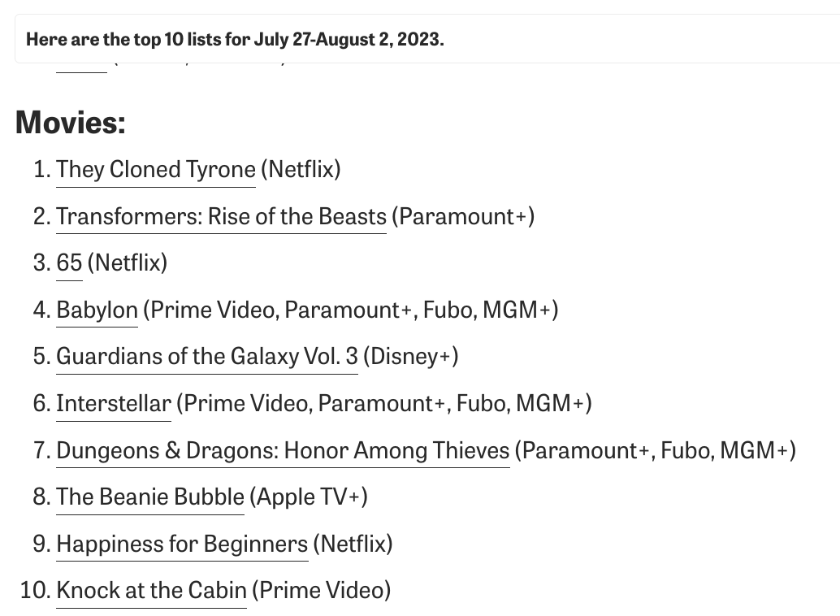Click (Prime Video) beside Knock at the Cabin
Image resolution: width=840 pixels, height=616 pixels.
tap(321, 591)
